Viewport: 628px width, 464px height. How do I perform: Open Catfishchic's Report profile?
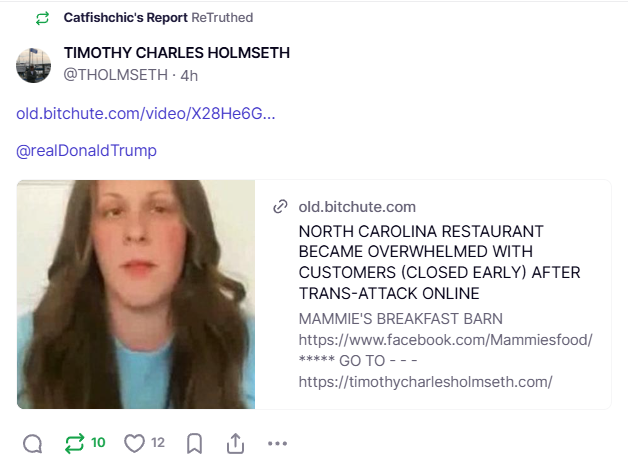(x=125, y=18)
